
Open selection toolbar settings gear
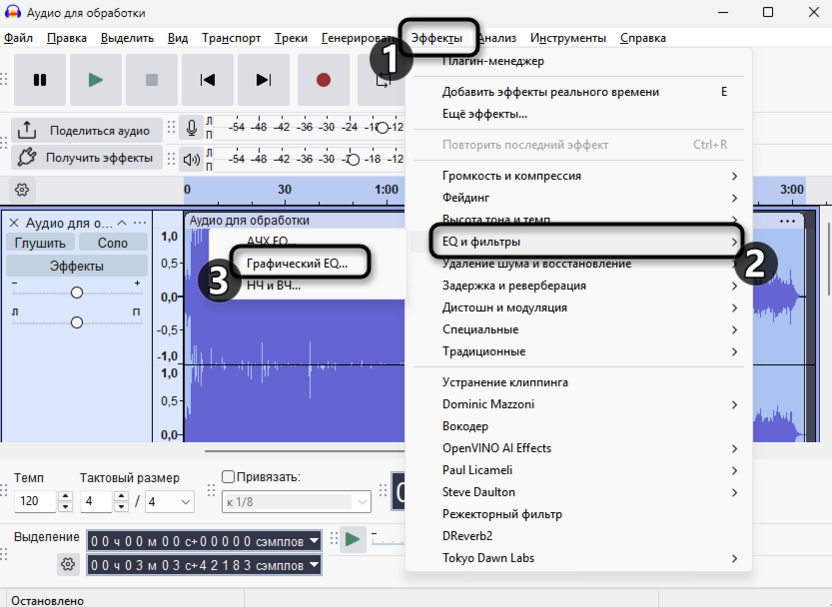[68, 564]
